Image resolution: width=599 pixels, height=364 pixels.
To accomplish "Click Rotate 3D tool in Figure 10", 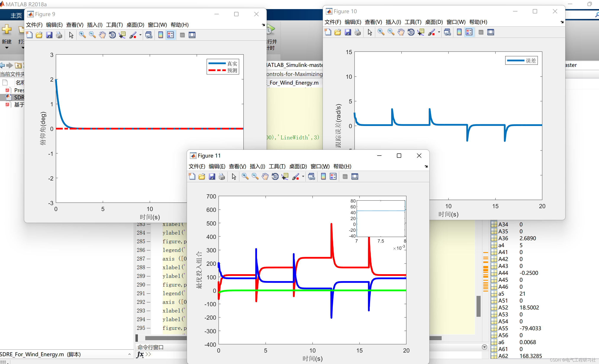I will pyautogui.click(x=411, y=32).
